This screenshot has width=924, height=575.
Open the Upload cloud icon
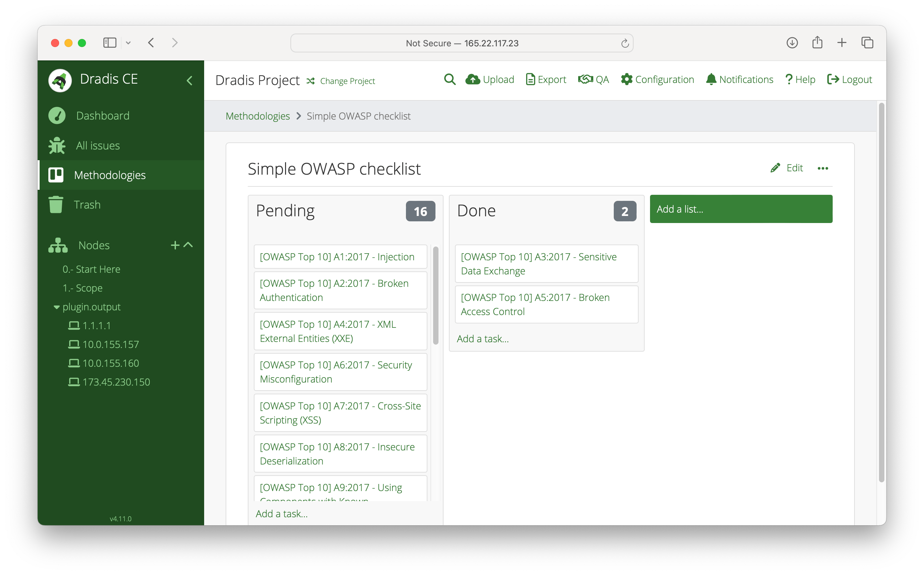tap(472, 80)
